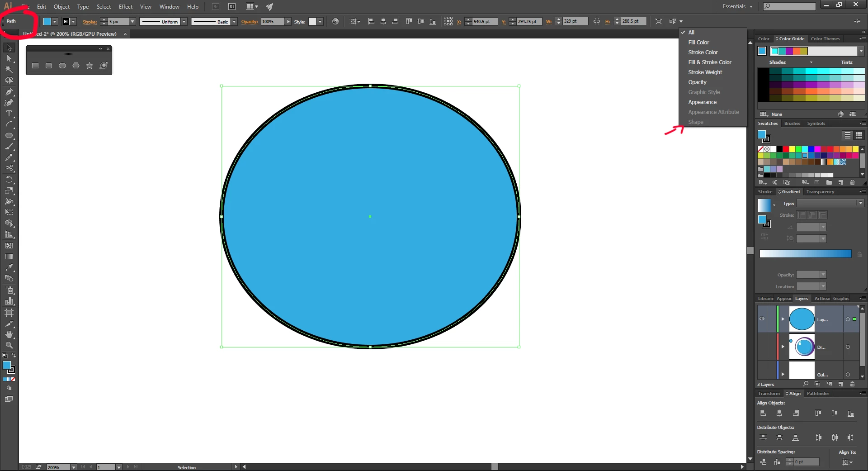Choose the Lasso tool
This screenshot has width=868, height=471.
click(9, 80)
